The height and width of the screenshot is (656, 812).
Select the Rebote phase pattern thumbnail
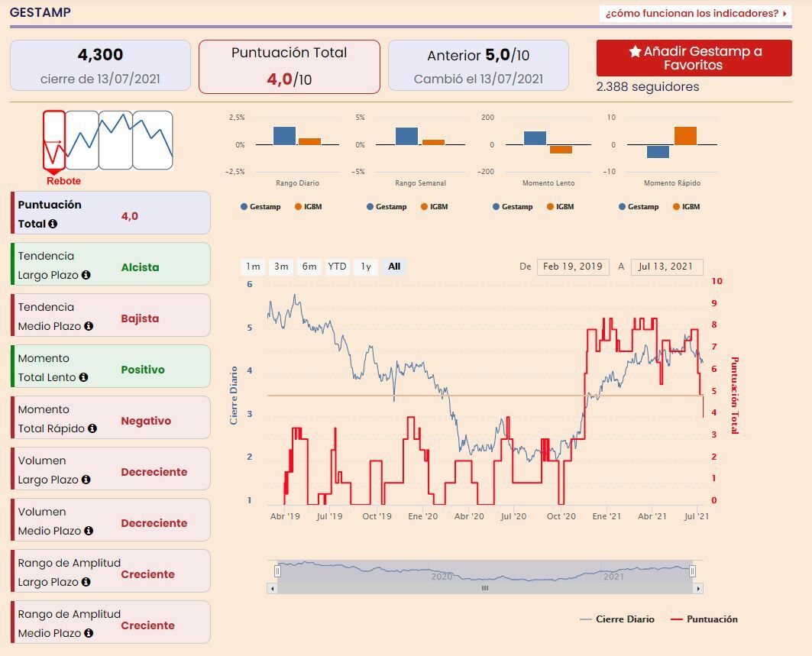click(x=54, y=141)
